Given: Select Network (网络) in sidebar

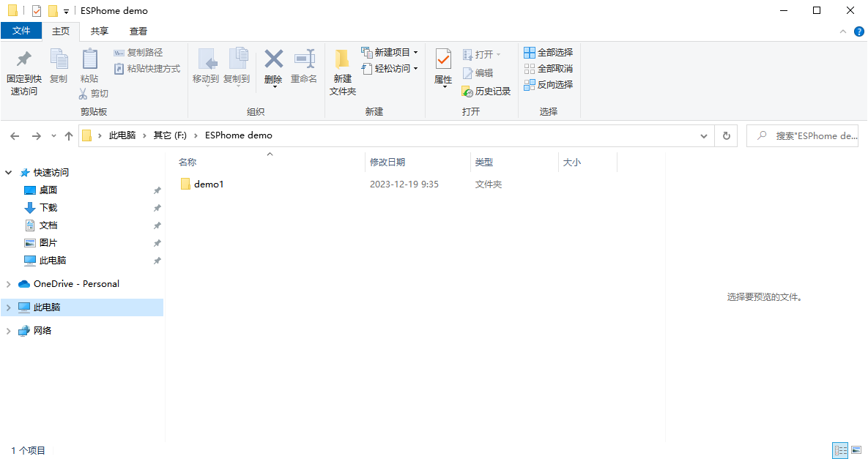Looking at the screenshot, I should [x=42, y=331].
